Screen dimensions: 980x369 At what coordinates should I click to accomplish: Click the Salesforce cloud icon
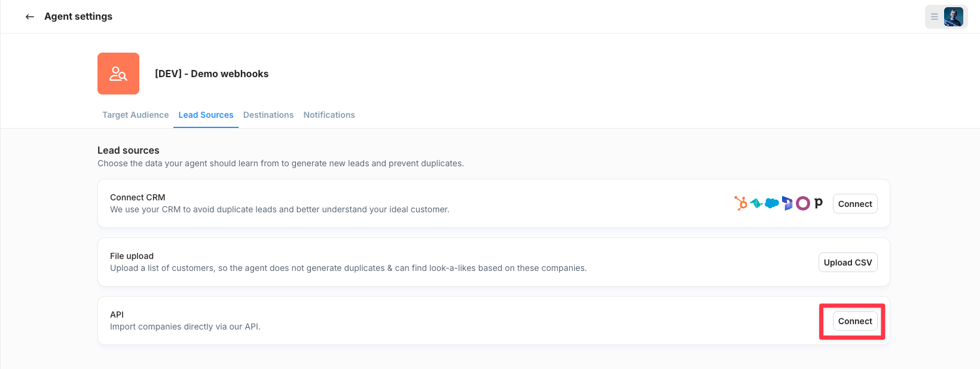click(x=772, y=203)
